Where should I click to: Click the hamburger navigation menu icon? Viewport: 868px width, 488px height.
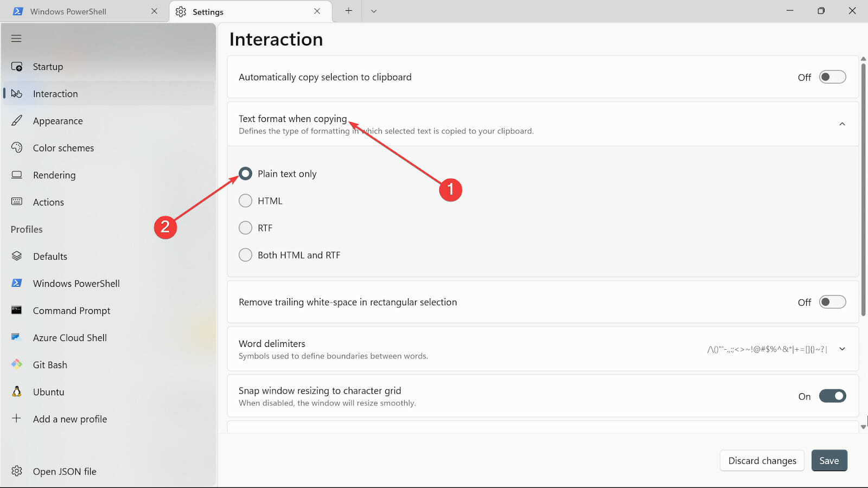(x=16, y=38)
